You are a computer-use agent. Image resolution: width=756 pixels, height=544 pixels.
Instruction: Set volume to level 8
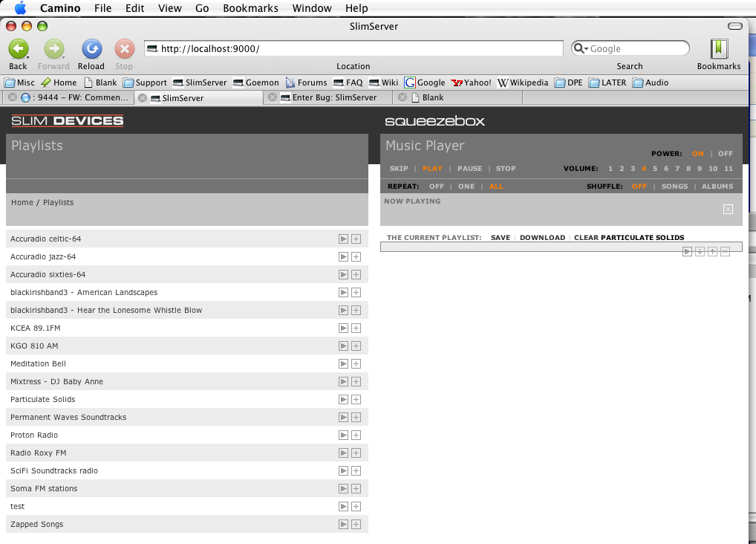(x=688, y=169)
